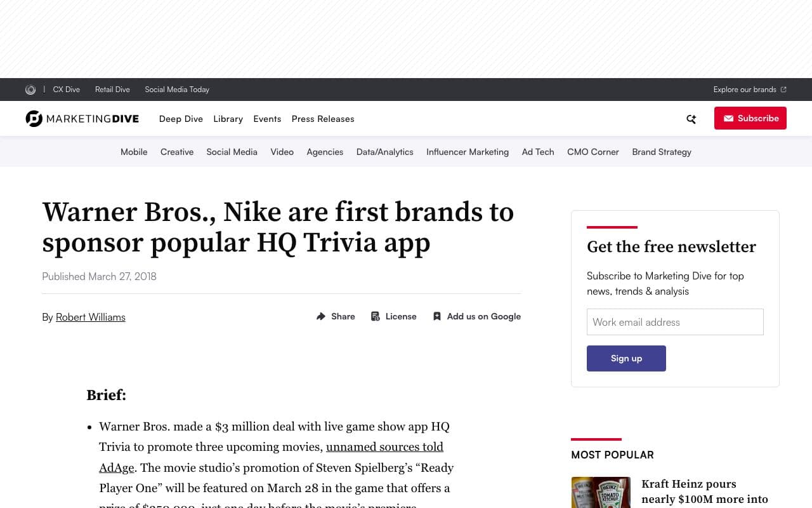812x508 pixels.
Task: Click the red Subscribe button
Action: click(x=750, y=118)
